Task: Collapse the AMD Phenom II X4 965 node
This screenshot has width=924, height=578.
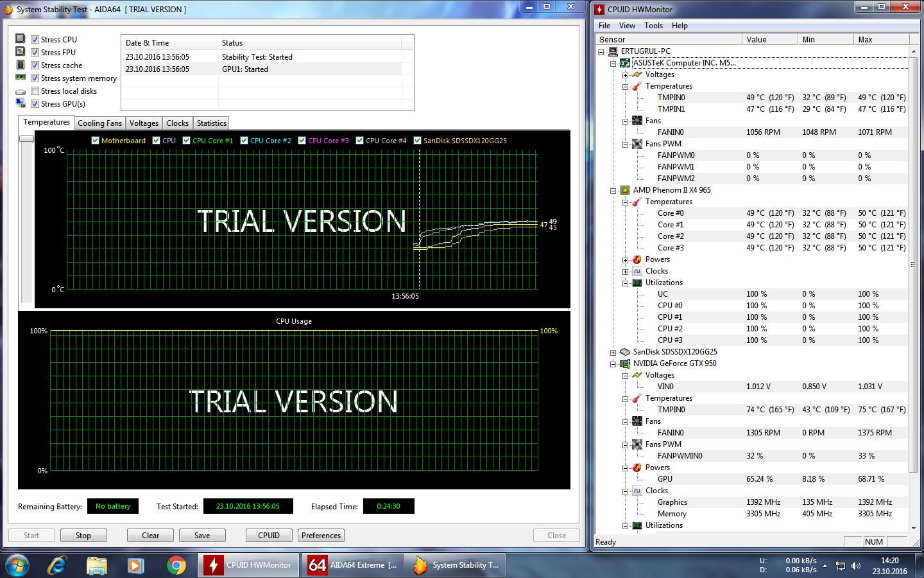Action: [613, 191]
